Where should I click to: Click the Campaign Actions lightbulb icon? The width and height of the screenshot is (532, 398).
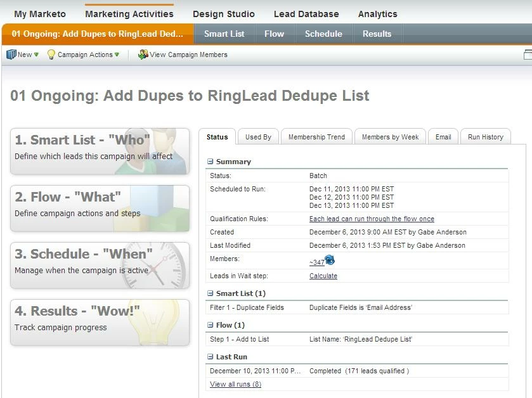coord(51,55)
